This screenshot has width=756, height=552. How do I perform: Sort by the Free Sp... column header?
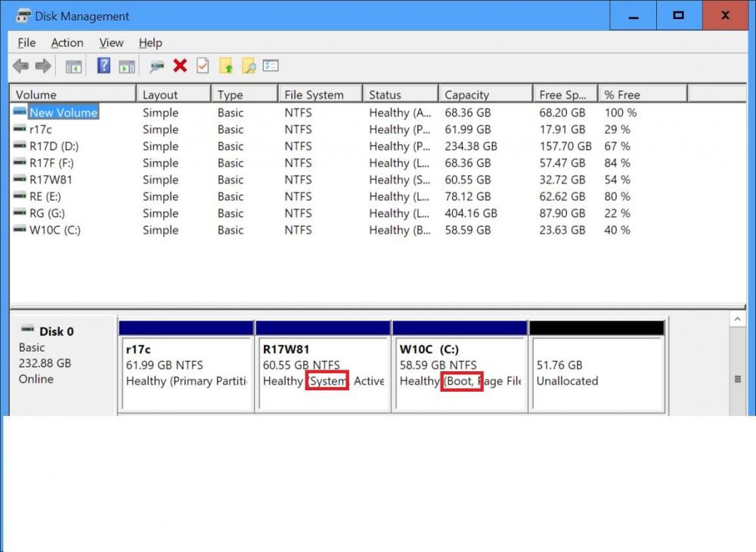click(x=565, y=95)
